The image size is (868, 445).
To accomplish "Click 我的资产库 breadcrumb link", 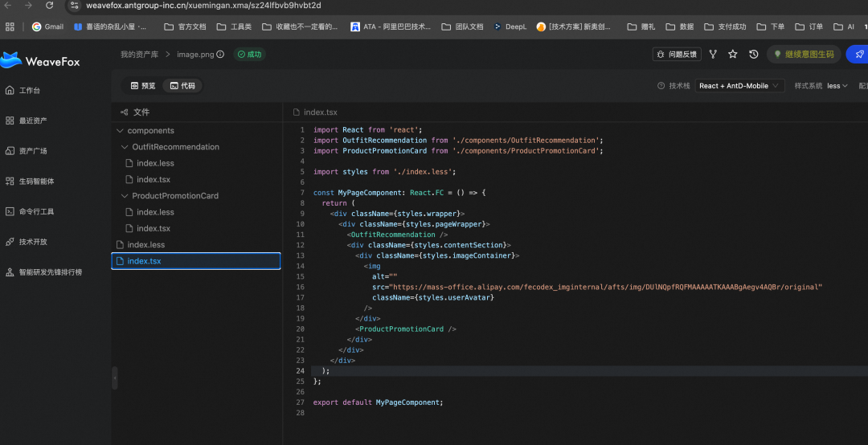I will point(139,55).
